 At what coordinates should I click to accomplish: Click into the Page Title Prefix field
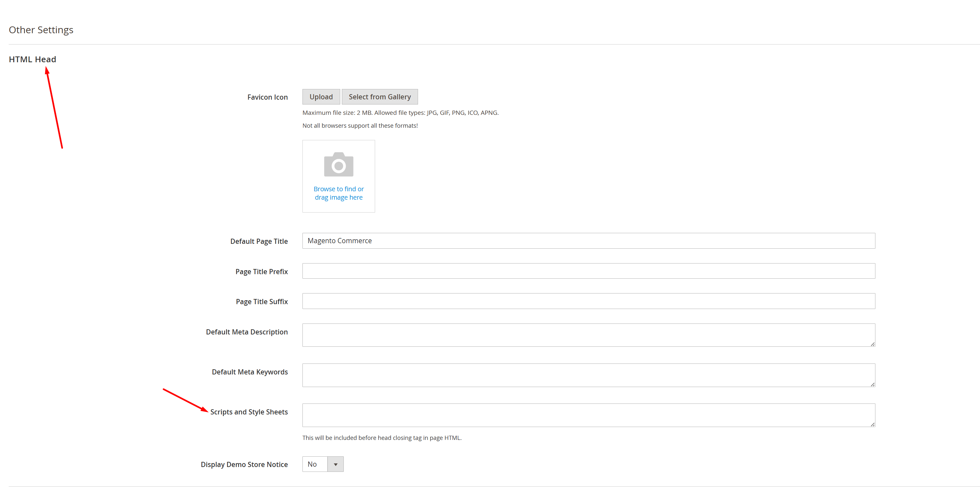(x=588, y=271)
